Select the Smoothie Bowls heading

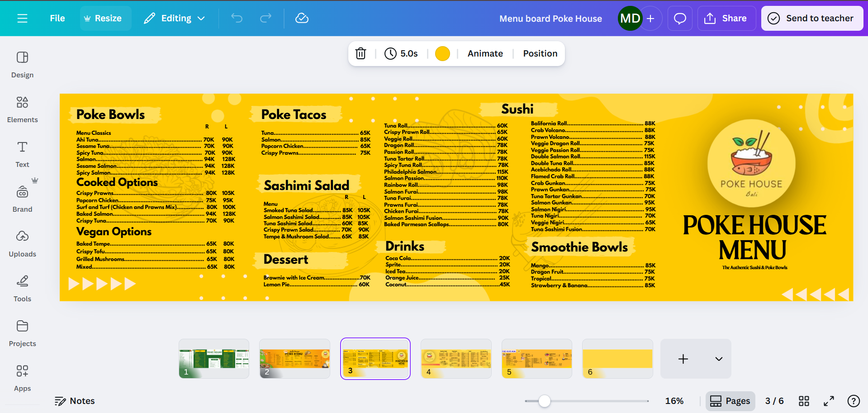coord(580,247)
